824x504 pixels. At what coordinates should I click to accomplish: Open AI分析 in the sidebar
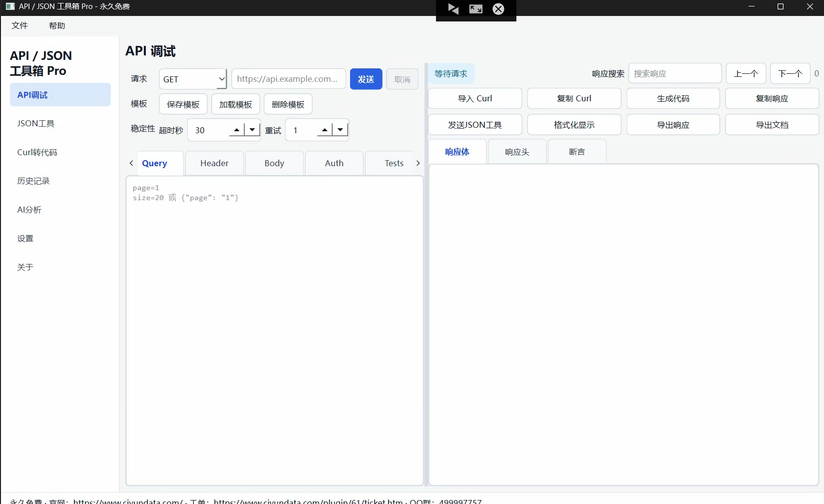pyautogui.click(x=60, y=210)
